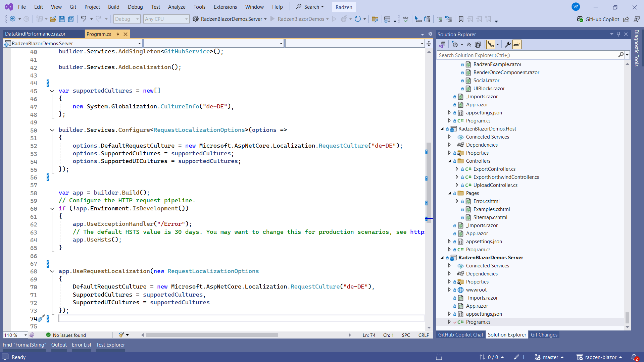Toggle the Track Active Item button in Solution Explorer
The height and width of the screenshot is (362, 644).
coord(491,45)
